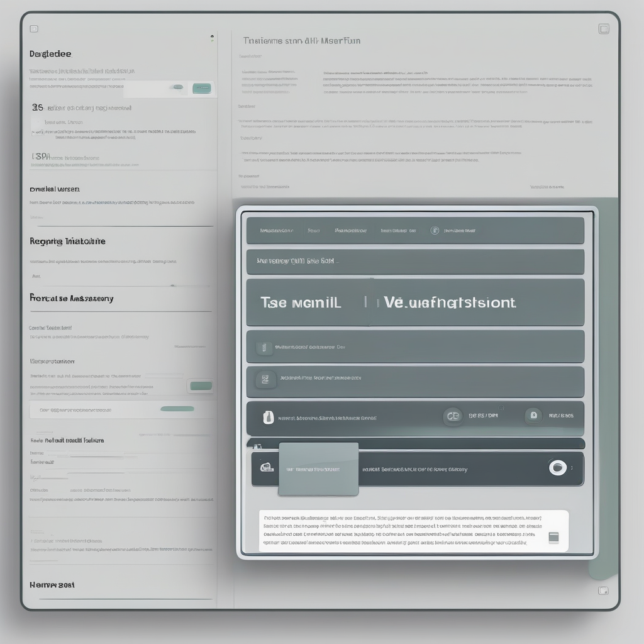Click the calendar icon on the second list row
Image resolution: width=644 pixels, height=644 pixels.
pos(265,379)
